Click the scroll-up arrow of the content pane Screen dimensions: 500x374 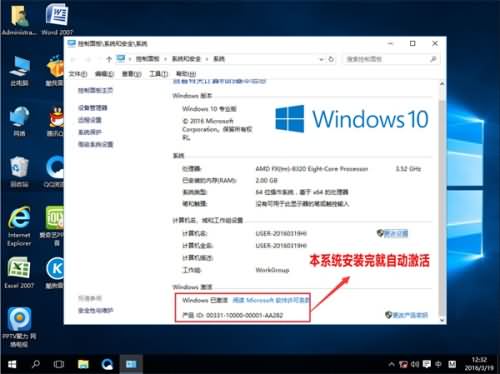pyautogui.click(x=442, y=84)
